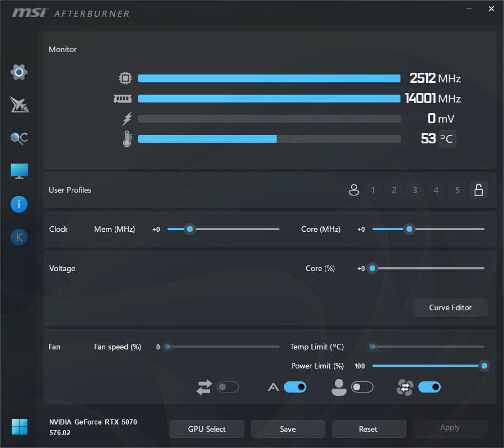Click the user profile silhouette icon
This screenshot has width=504, height=448.
point(353,190)
